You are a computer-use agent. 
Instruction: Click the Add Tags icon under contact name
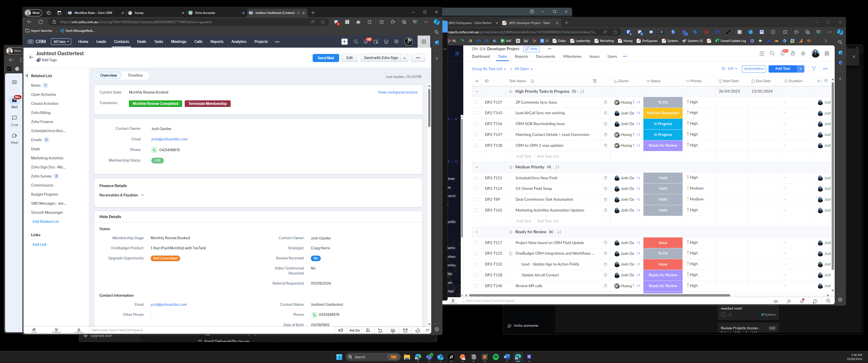[x=38, y=60]
